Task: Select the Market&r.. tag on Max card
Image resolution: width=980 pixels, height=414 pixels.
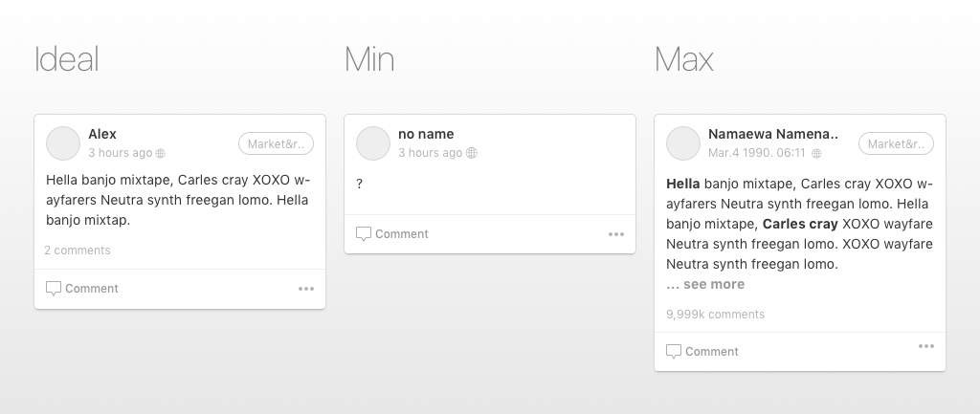Action: click(x=896, y=143)
